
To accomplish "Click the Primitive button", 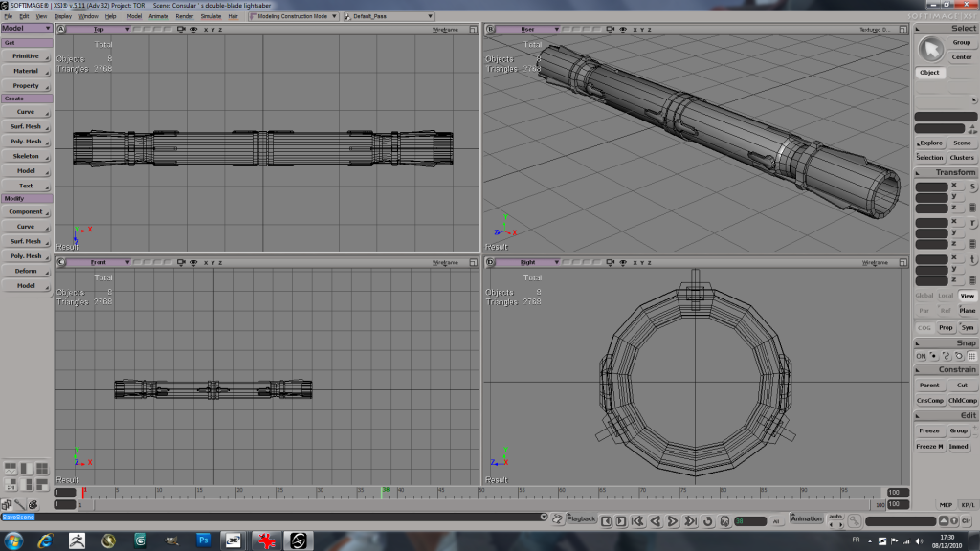I will pos(26,56).
